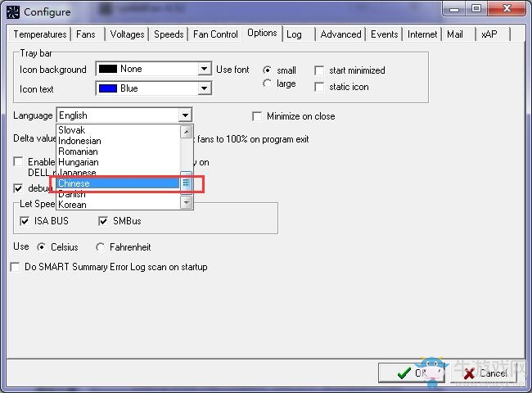Enable start minimized checkbox
Image resolution: width=532 pixels, height=393 pixels.
[319, 70]
